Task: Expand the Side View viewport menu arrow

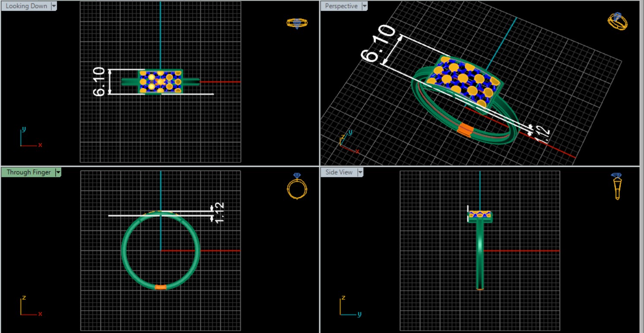Action: (360, 172)
